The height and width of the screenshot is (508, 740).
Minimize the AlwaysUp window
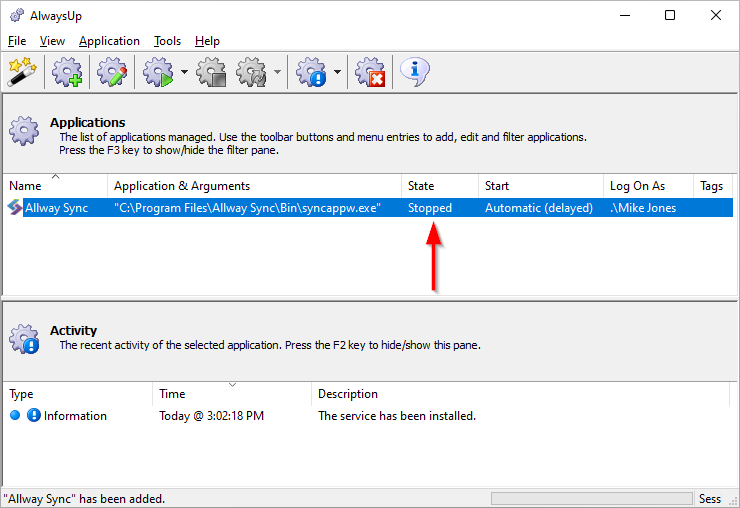pyautogui.click(x=625, y=15)
